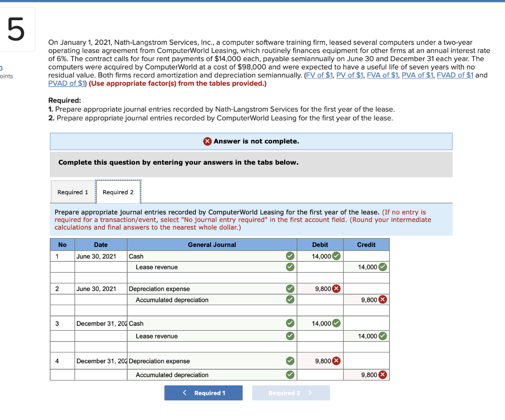
Task: Select the Lease revenue account field in entry 3
Action: pos(212,336)
